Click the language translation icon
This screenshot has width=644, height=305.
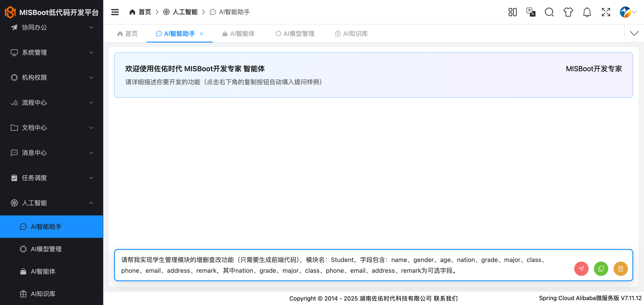[531, 12]
